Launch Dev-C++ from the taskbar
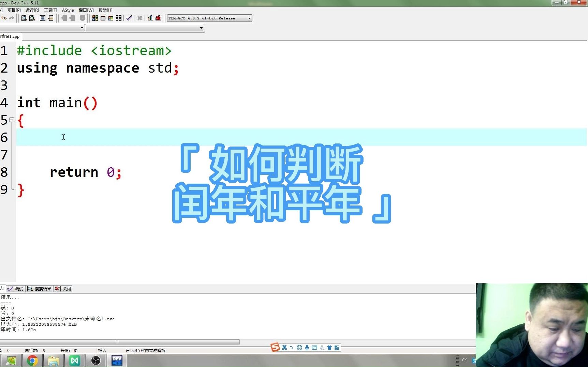588x367 pixels. 117,360
